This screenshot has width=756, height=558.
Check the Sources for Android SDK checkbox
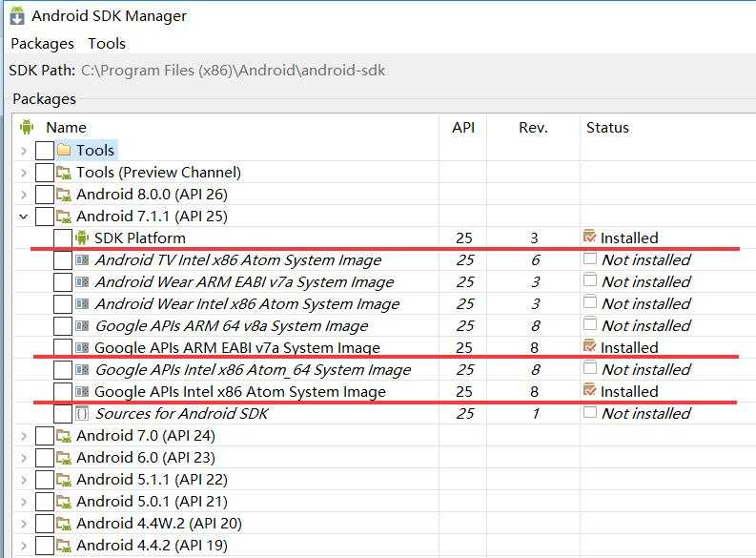tap(63, 413)
